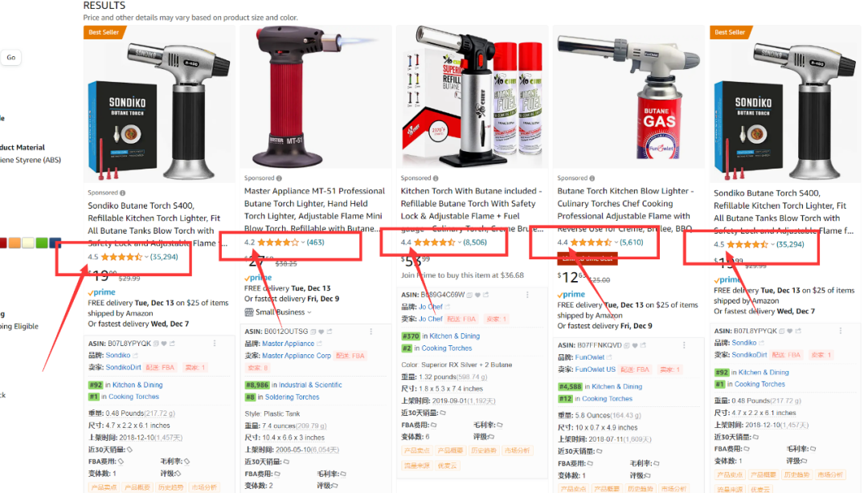The image size is (868, 493).
Task: Select the orange color swatch in the sidebar
Action: pyautogui.click(x=14, y=243)
